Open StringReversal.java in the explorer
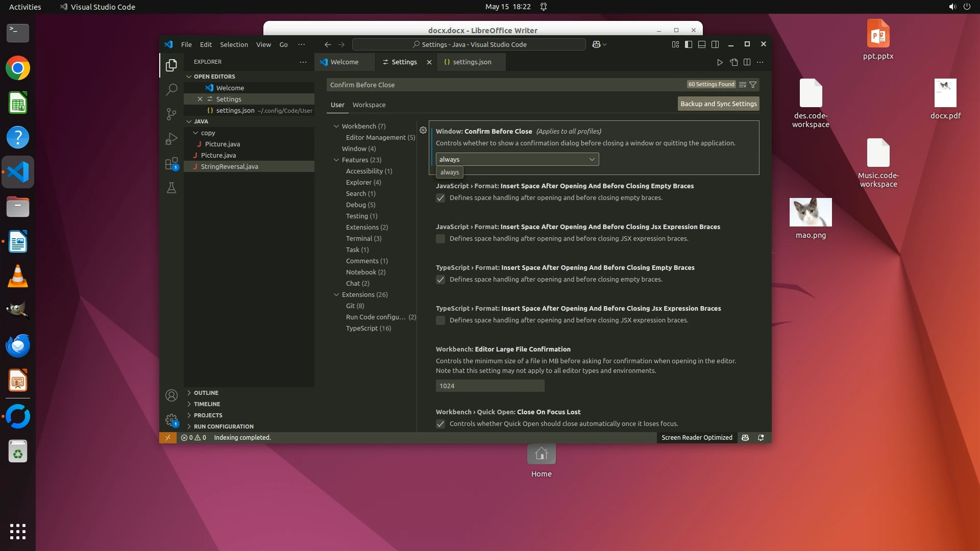 (229, 166)
